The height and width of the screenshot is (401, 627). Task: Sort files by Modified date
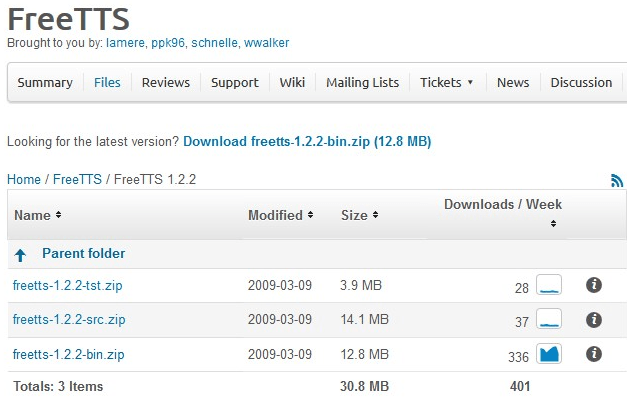[280, 215]
